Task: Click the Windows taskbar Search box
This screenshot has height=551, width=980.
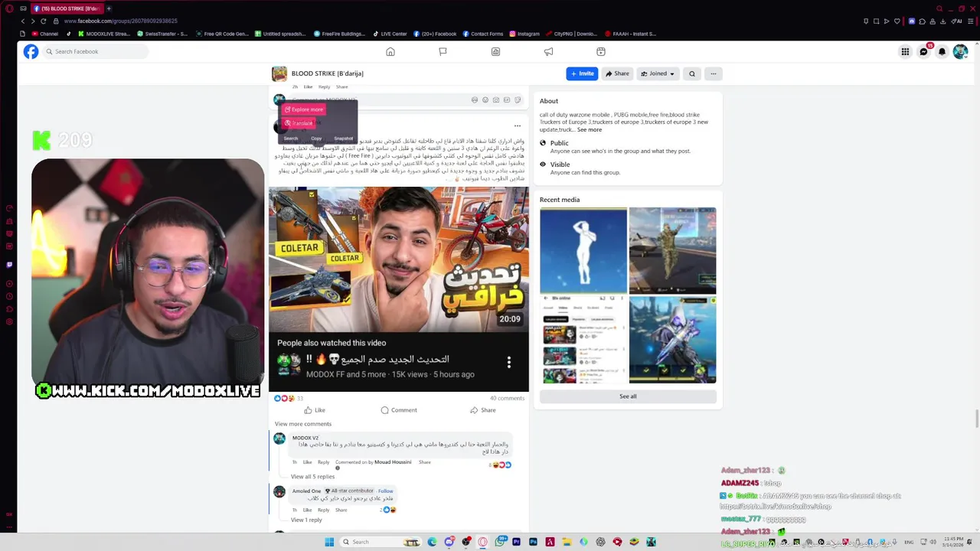Action: 381,542
